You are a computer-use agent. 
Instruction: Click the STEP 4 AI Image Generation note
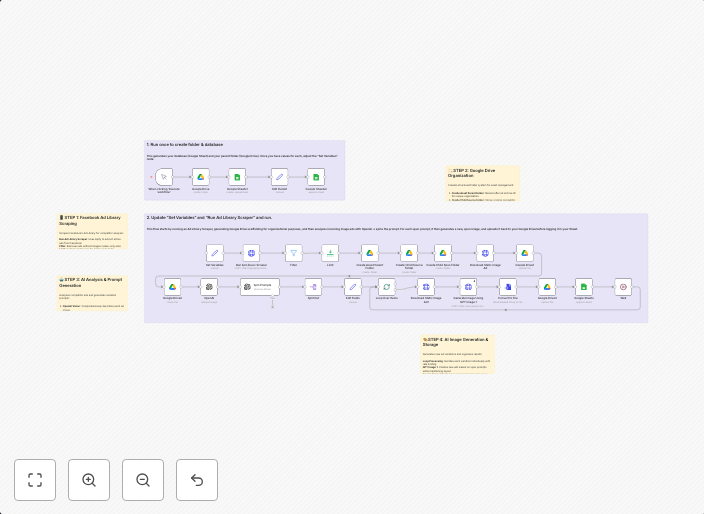pyautogui.click(x=458, y=354)
